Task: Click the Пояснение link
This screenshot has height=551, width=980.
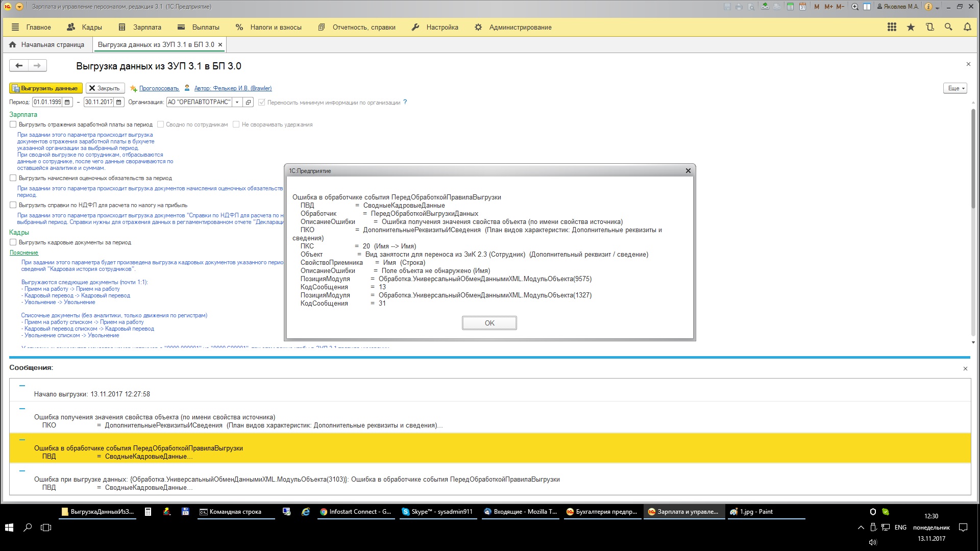Action: click(24, 253)
